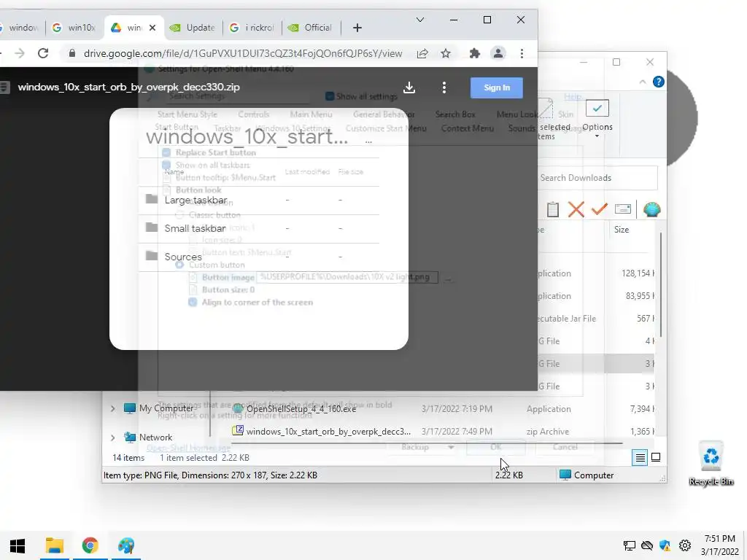Image resolution: width=747 pixels, height=560 pixels.
Task: Open Explorer help question mark
Action: pos(659,82)
